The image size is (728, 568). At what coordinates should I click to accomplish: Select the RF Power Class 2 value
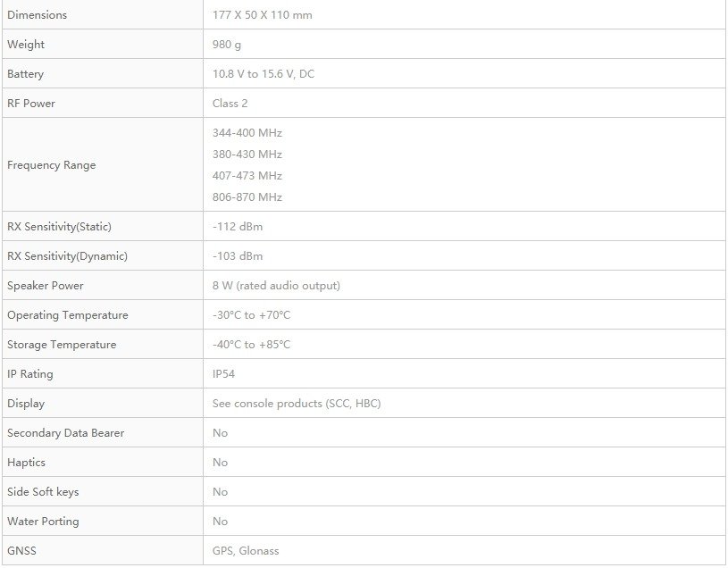pyautogui.click(x=230, y=104)
